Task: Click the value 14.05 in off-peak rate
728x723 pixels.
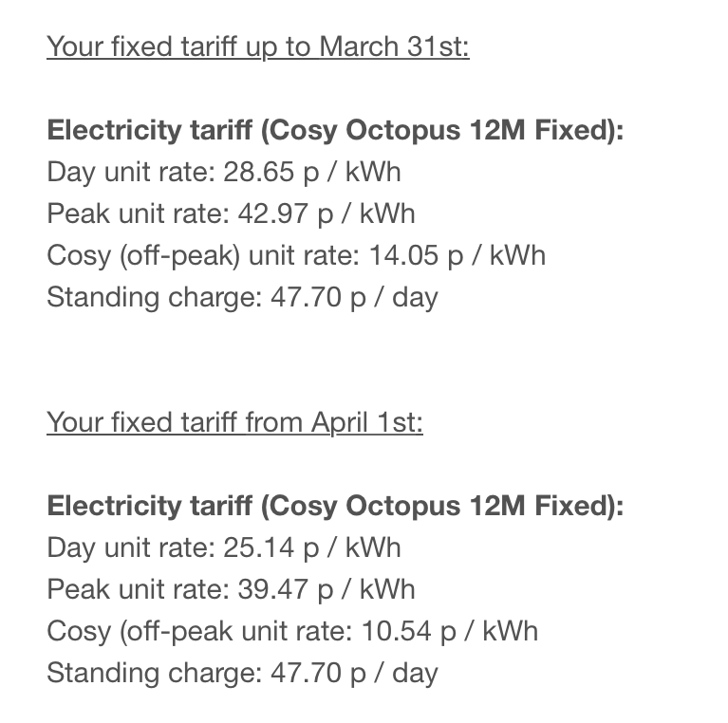Action: (404, 255)
